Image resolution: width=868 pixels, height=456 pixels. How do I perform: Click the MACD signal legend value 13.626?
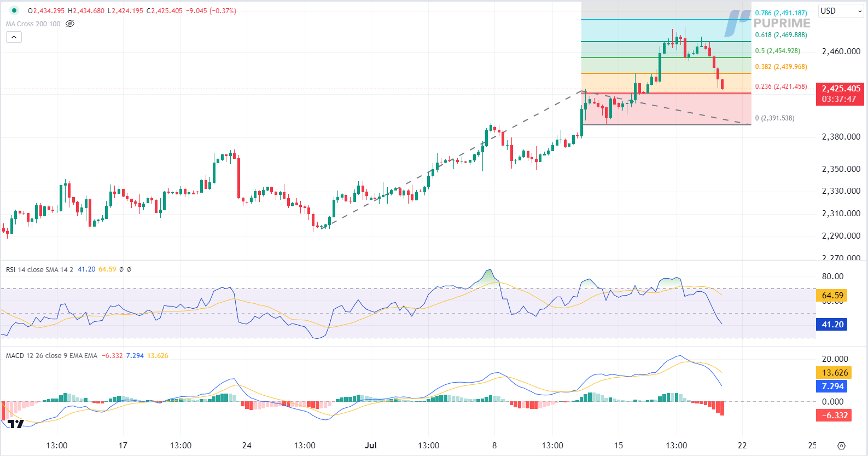(x=158, y=356)
